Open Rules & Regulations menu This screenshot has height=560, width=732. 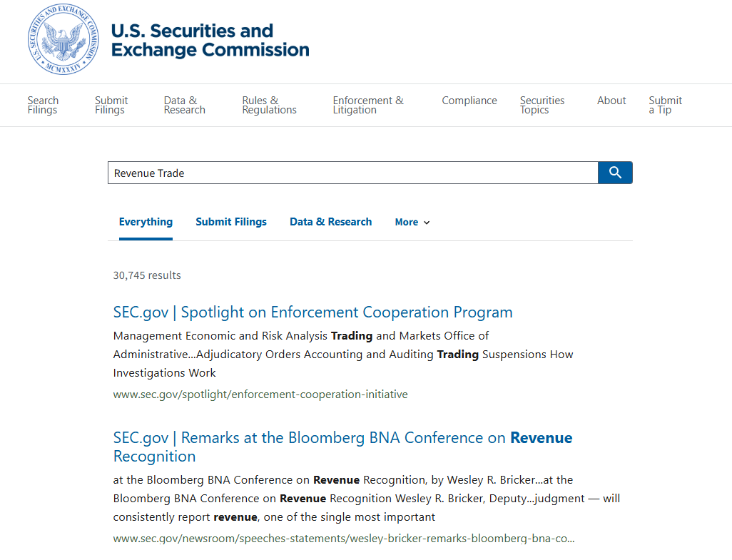(x=269, y=105)
